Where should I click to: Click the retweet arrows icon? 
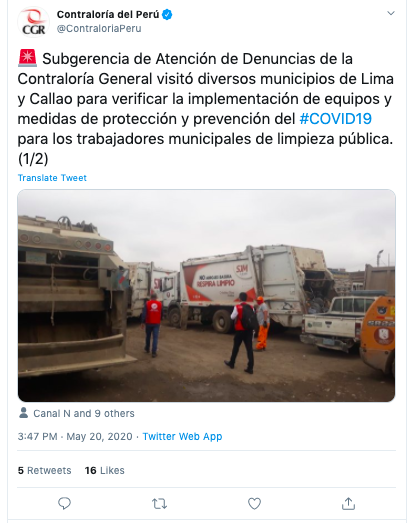point(159,503)
